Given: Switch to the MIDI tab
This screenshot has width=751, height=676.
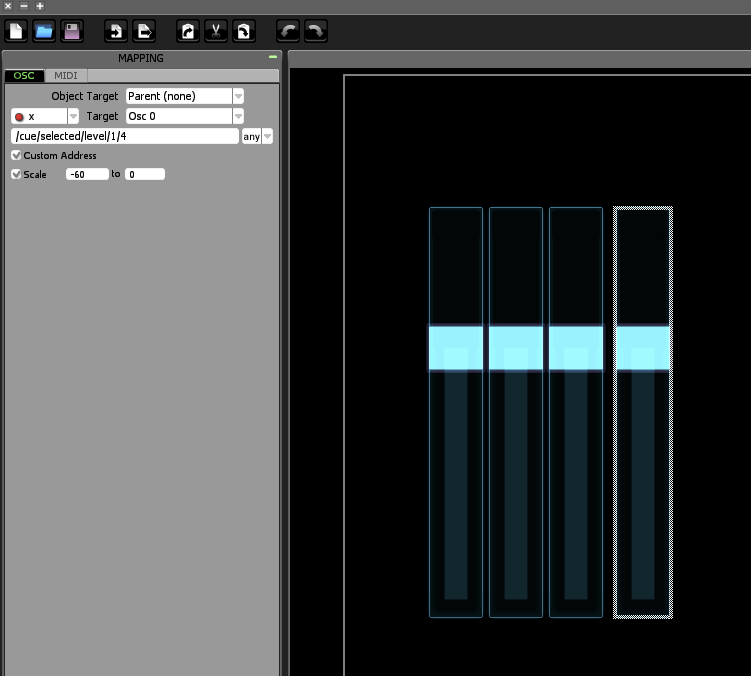Looking at the screenshot, I should click(x=65, y=76).
